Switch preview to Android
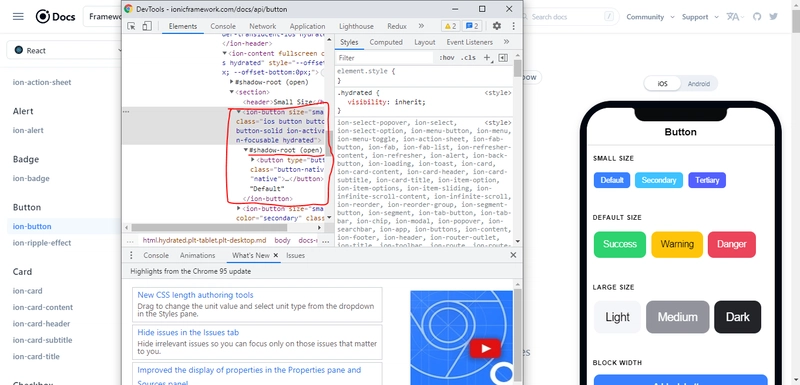The height and width of the screenshot is (385, 800). 698,84
